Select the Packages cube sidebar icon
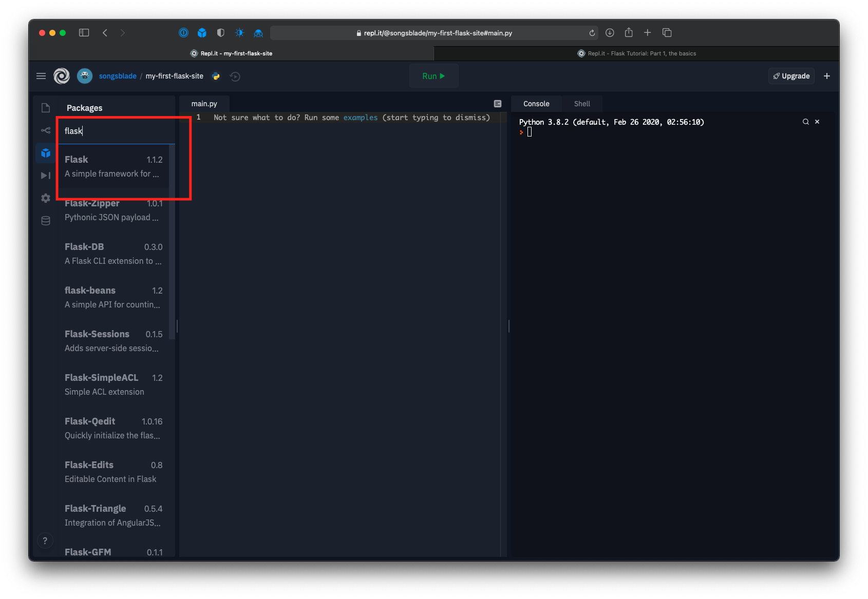 point(46,153)
